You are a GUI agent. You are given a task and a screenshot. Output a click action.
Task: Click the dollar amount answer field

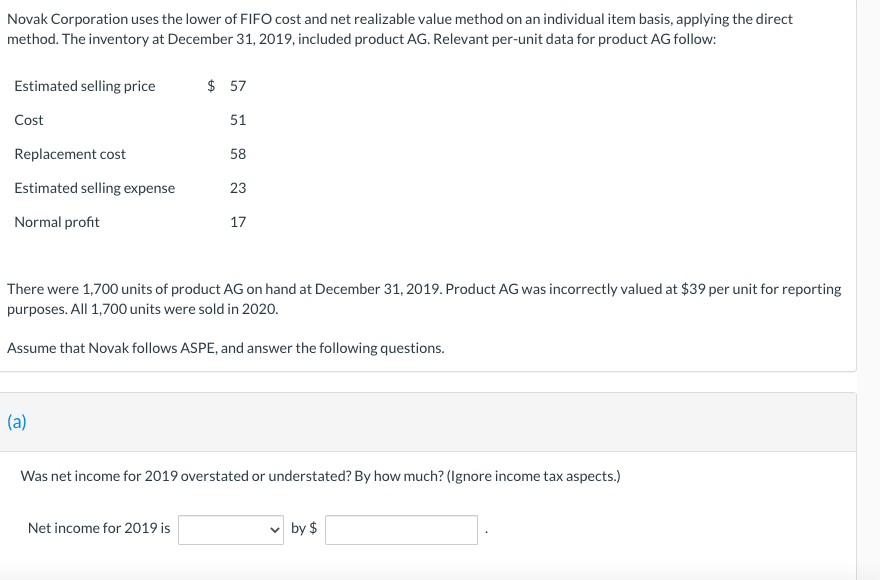click(401, 529)
